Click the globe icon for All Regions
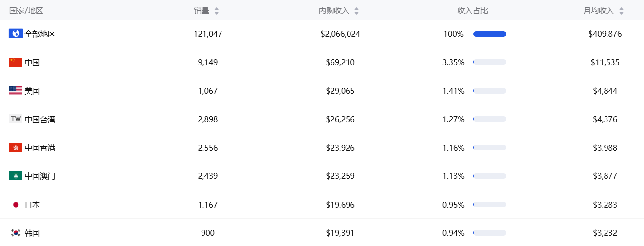 pyautogui.click(x=16, y=34)
